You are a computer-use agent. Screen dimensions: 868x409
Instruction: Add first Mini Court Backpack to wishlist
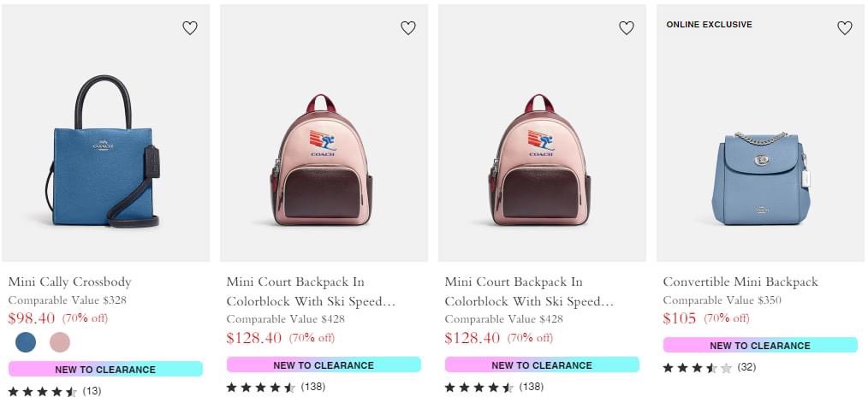[x=408, y=28]
